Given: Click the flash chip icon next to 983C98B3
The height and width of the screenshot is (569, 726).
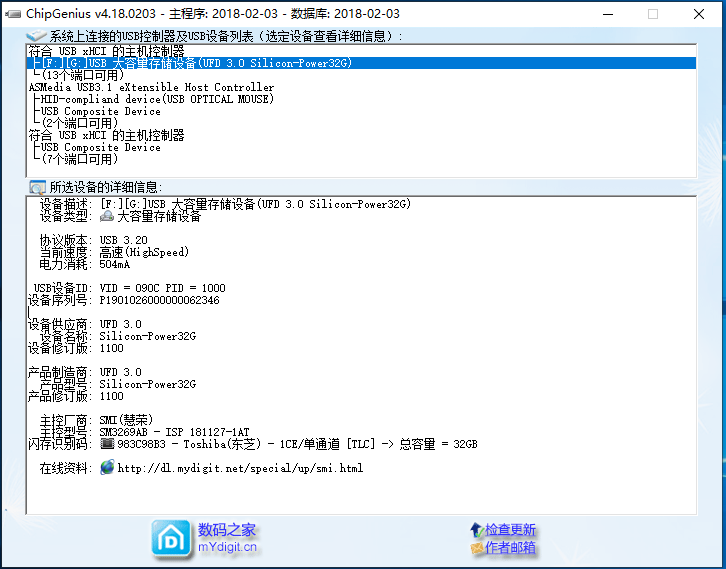Looking at the screenshot, I should coord(107,444).
